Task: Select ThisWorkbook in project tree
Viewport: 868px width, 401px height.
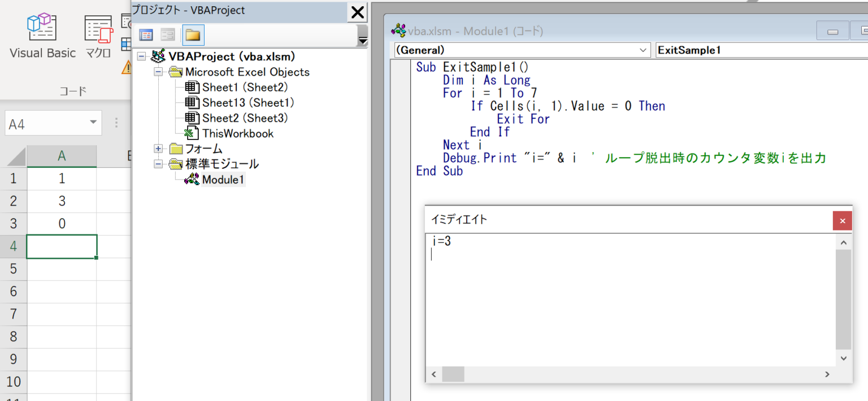Action: pos(238,133)
